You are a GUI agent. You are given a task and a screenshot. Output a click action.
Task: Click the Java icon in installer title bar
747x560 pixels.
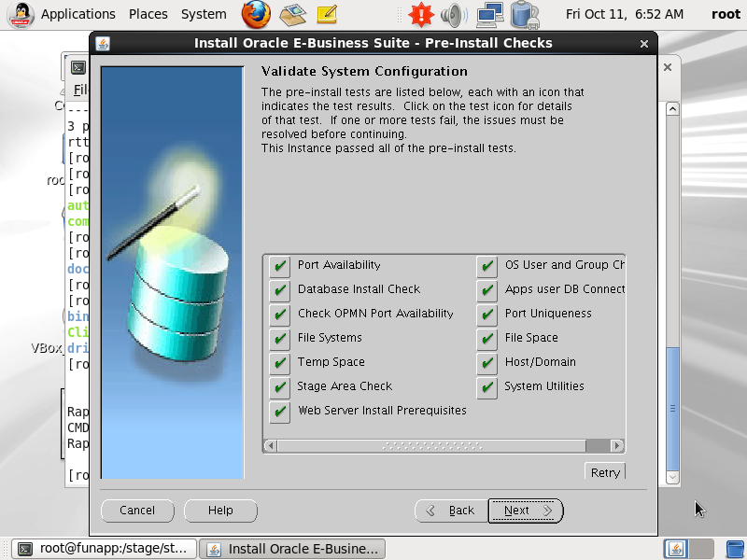click(x=103, y=43)
